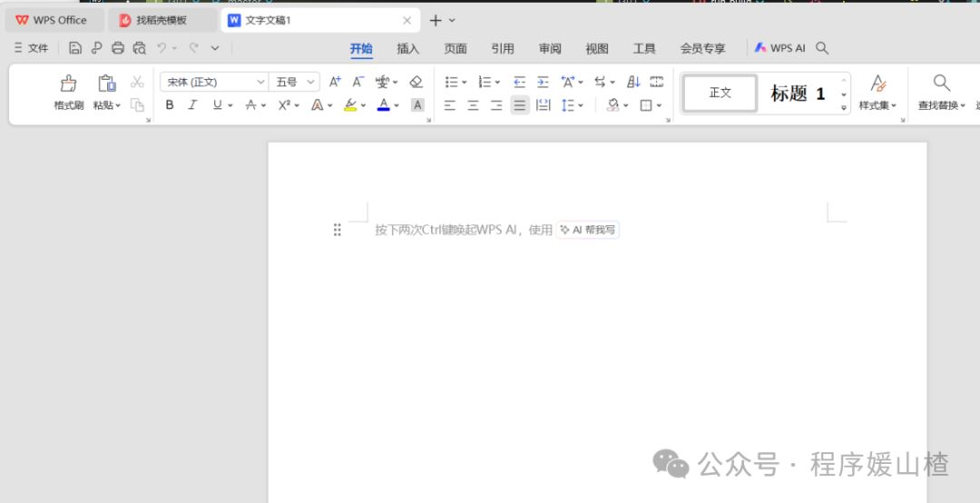Set Justify paragraph alignment
Screen dimensions: 980x503
point(519,105)
